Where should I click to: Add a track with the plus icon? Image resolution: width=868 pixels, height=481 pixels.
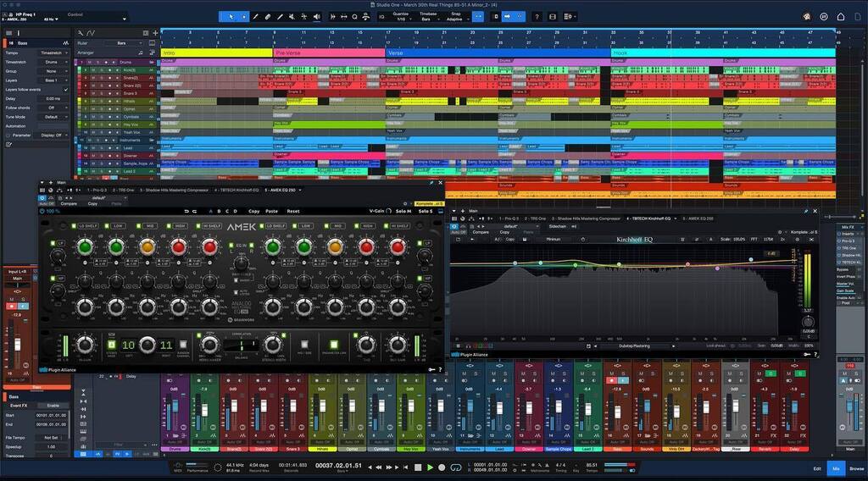tap(156, 33)
